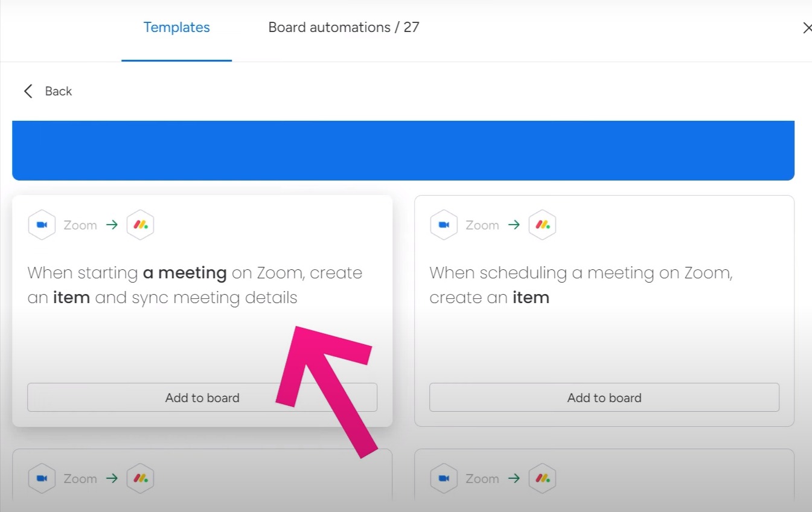The image size is (812, 512).
Task: Click the Zoom icon on the bottom-right template card
Action: point(444,478)
